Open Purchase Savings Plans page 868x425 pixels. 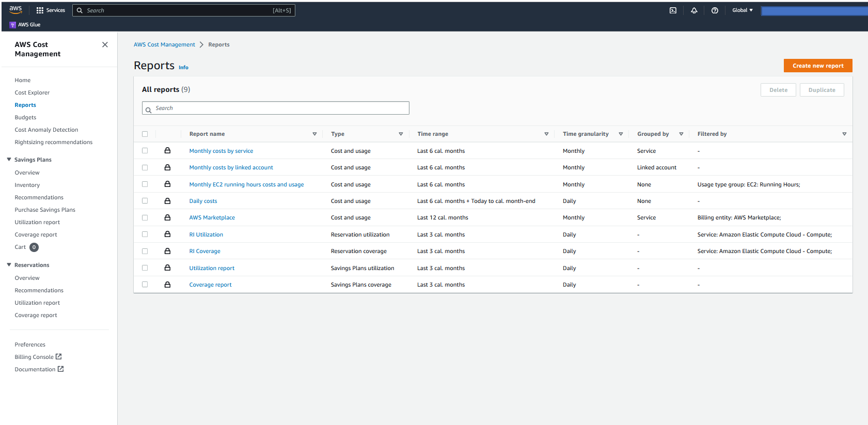point(45,210)
